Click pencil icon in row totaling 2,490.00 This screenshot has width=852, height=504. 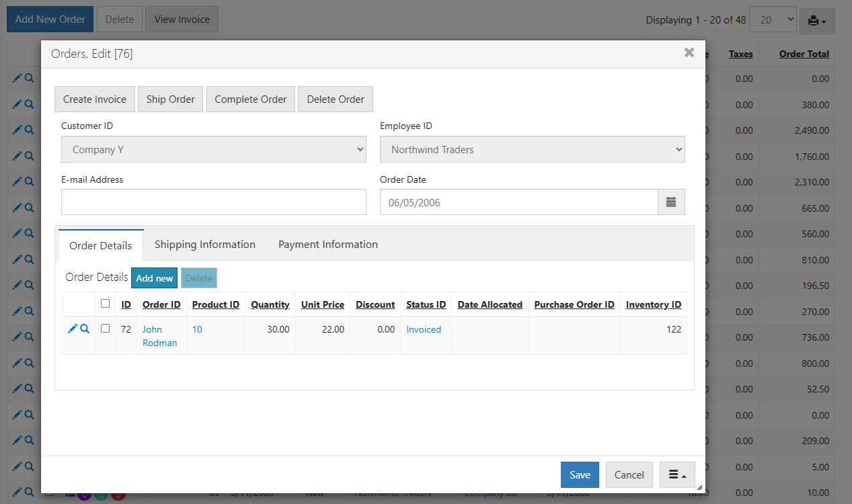(17, 130)
